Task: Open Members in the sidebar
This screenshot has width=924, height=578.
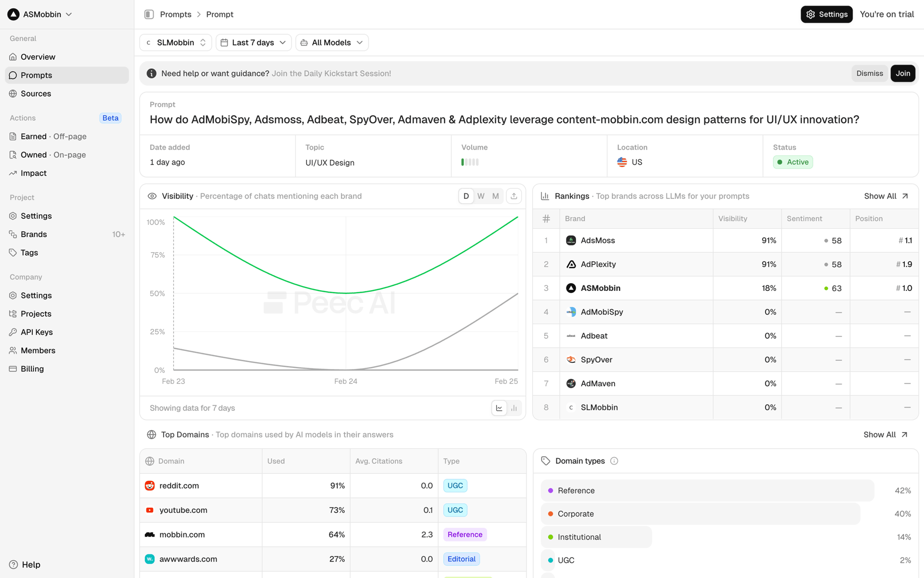Action: coord(67,350)
